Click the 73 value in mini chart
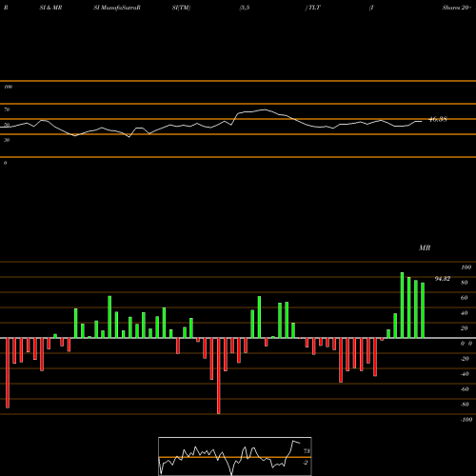This screenshot has width=476, height=476. tap(307, 451)
